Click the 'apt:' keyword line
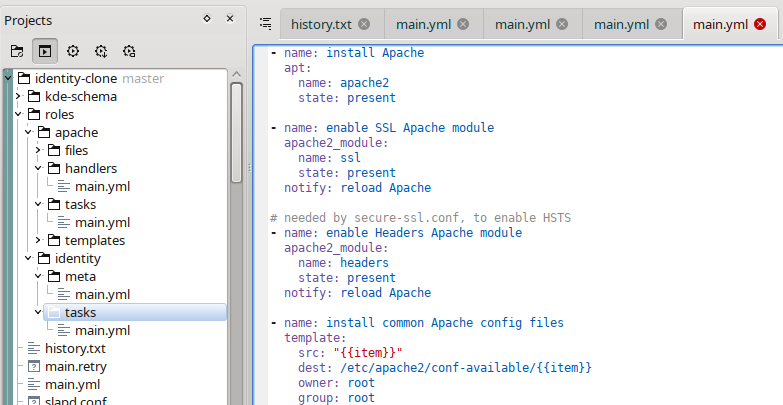Screen dimensions: 783x405 [x=298, y=67]
